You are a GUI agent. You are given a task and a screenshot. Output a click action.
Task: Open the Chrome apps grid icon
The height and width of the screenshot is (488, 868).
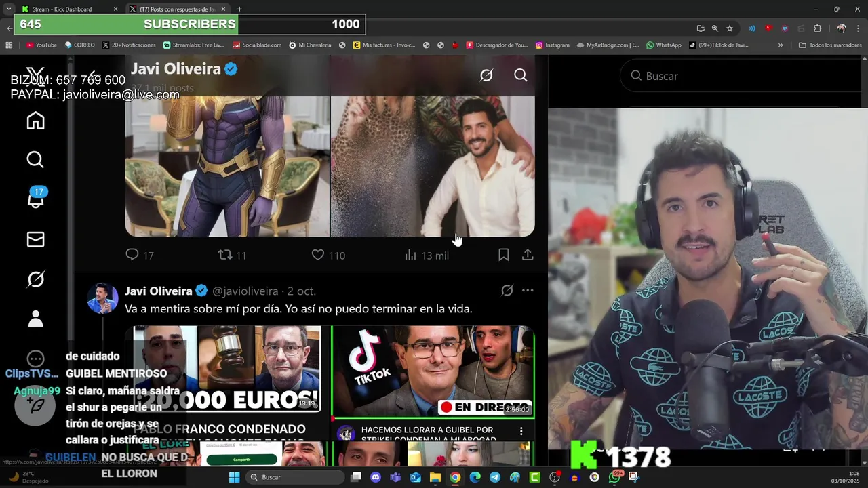(9, 45)
